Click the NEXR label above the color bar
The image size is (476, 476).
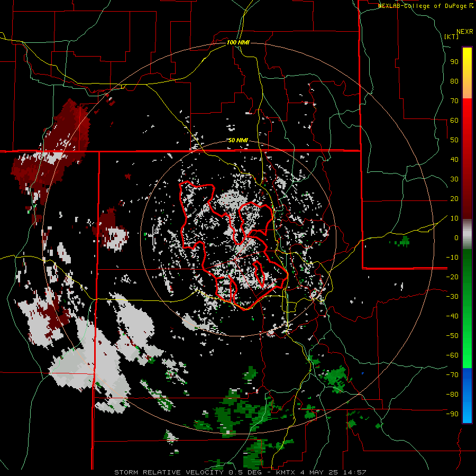click(x=465, y=32)
